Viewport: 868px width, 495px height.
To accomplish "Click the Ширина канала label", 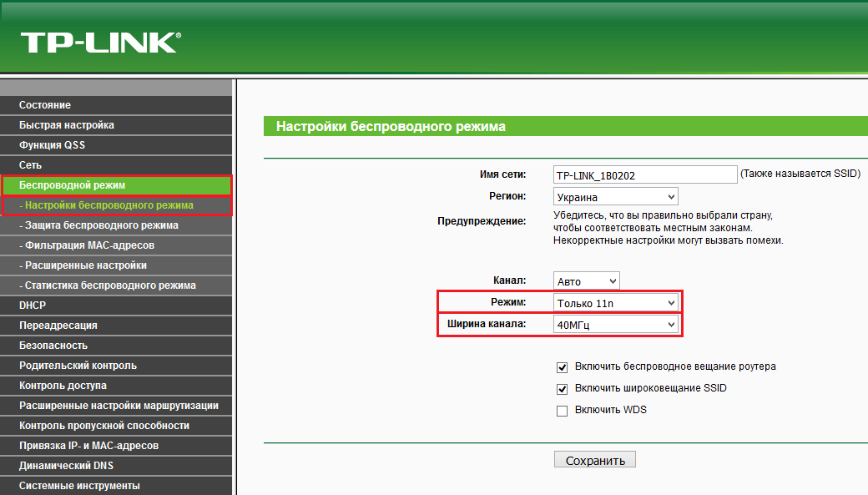I will [x=487, y=324].
